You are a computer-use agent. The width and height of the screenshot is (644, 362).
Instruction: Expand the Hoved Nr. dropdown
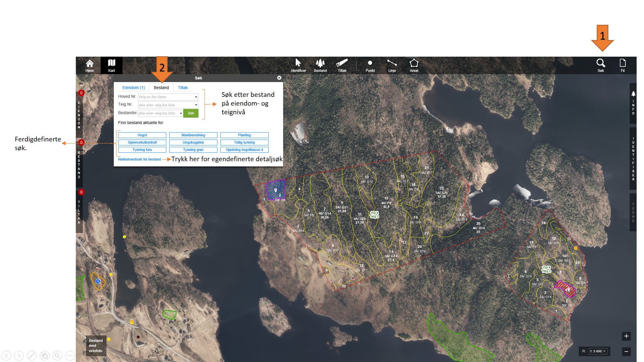tap(196, 97)
